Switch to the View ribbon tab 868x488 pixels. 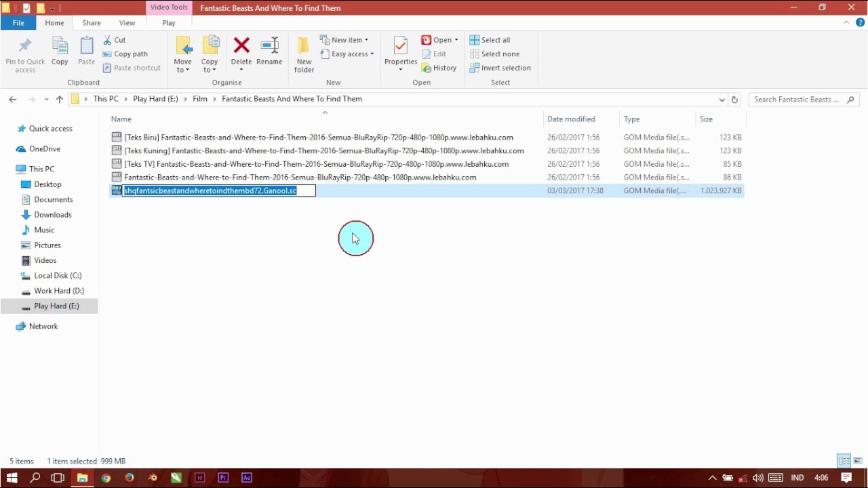[x=127, y=22]
